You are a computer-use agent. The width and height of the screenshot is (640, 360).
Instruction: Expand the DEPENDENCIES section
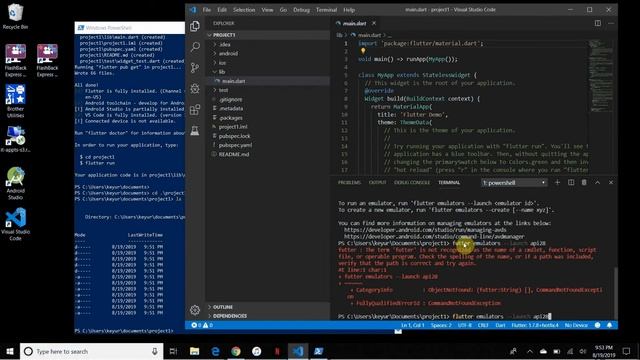coord(268,316)
